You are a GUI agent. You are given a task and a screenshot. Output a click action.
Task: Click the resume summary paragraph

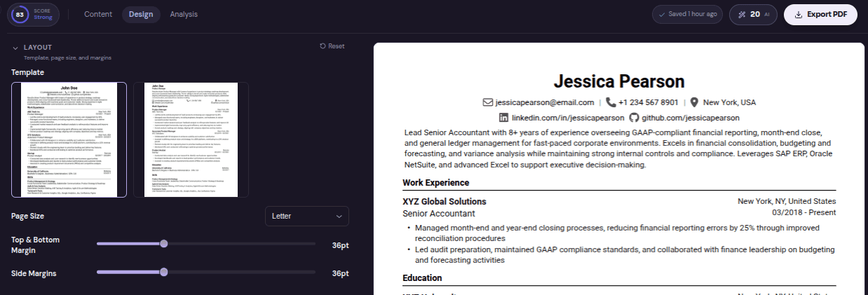619,148
